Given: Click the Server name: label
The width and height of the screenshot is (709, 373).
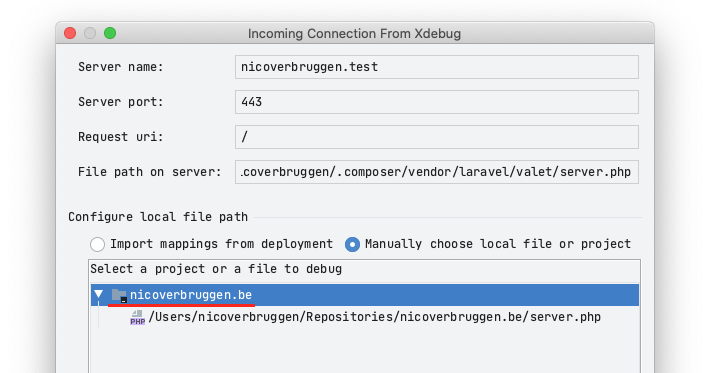Looking at the screenshot, I should (x=120, y=67).
